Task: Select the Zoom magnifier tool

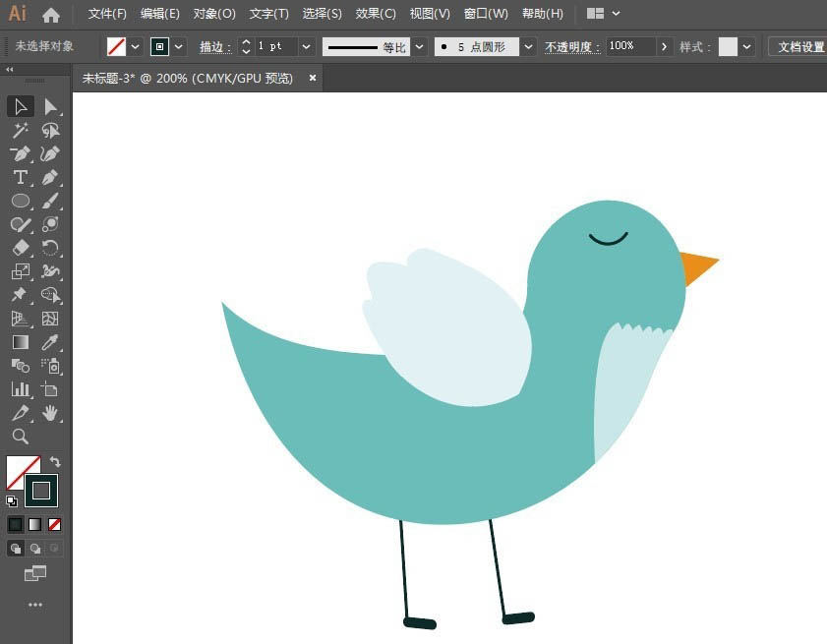Action: [21, 437]
